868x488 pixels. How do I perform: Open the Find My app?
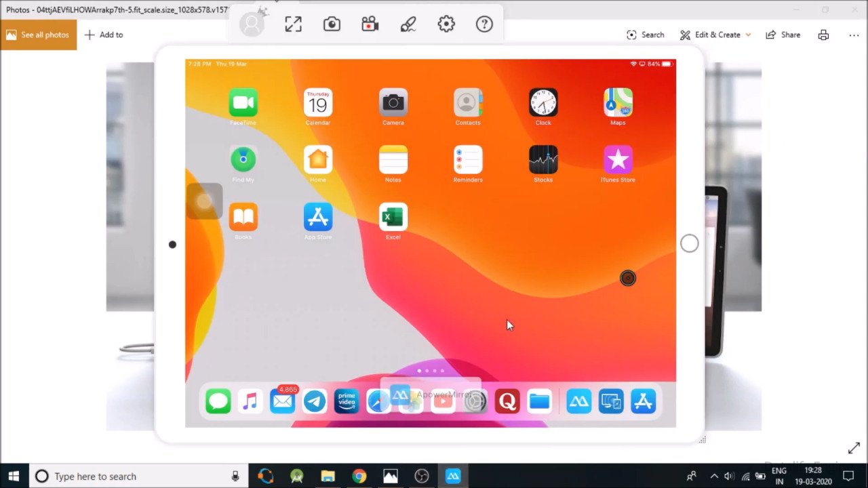[x=243, y=160]
